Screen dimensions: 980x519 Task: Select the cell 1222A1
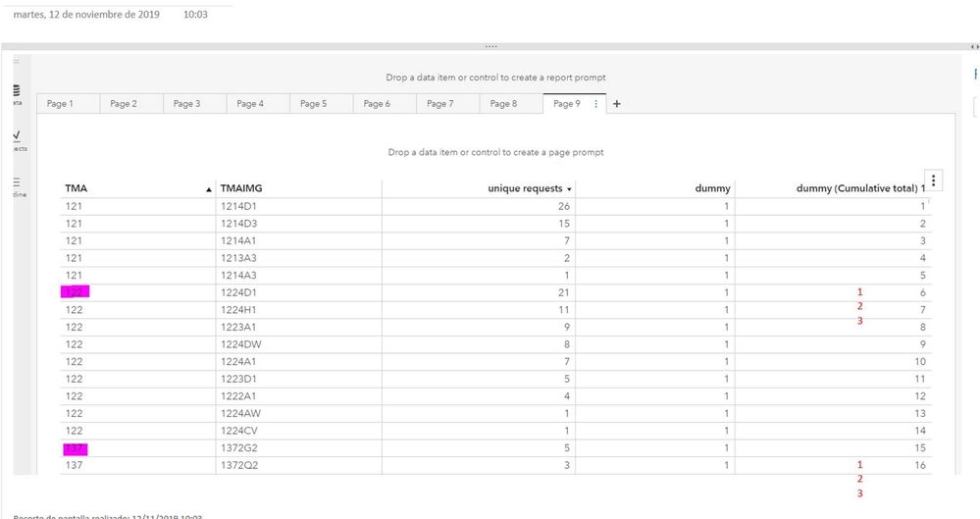click(x=238, y=395)
